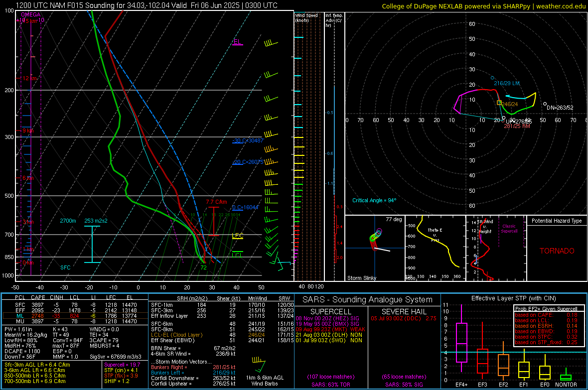Click the DN=263/52 hodograph label
The width and height of the screenshot is (588, 390).
560,108
